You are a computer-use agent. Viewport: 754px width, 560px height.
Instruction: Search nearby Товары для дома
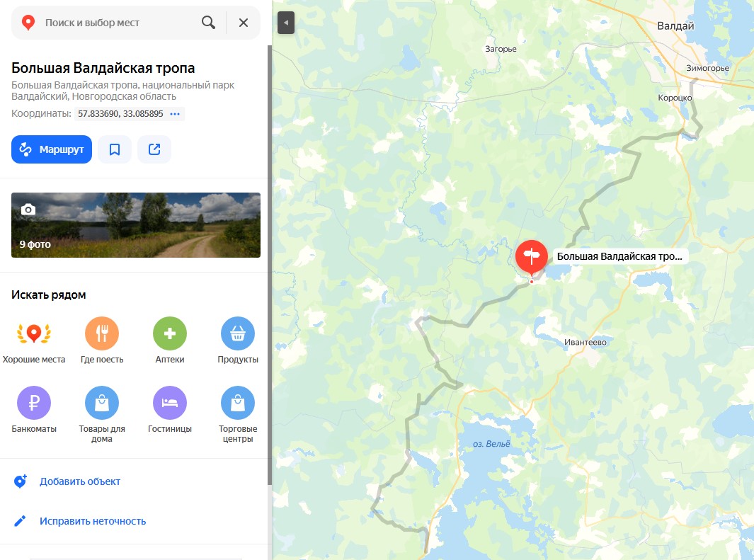[102, 415]
